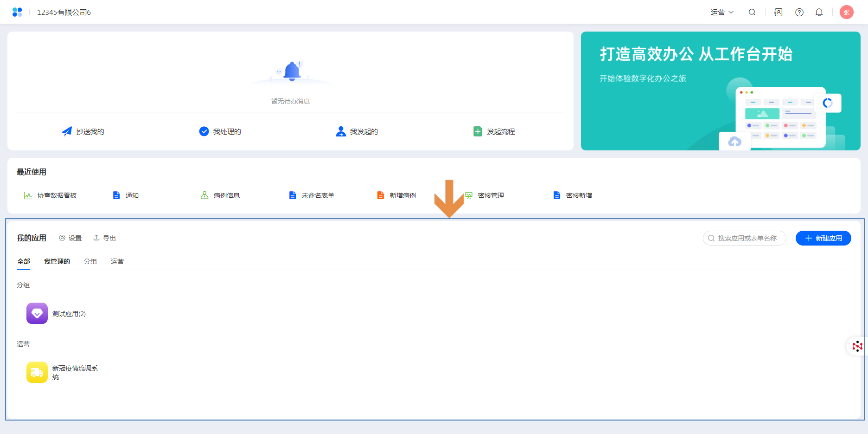Viewport: 868px width, 434px height.
Task: Click the 搜索应用或表单名称 search field
Action: [747, 238]
